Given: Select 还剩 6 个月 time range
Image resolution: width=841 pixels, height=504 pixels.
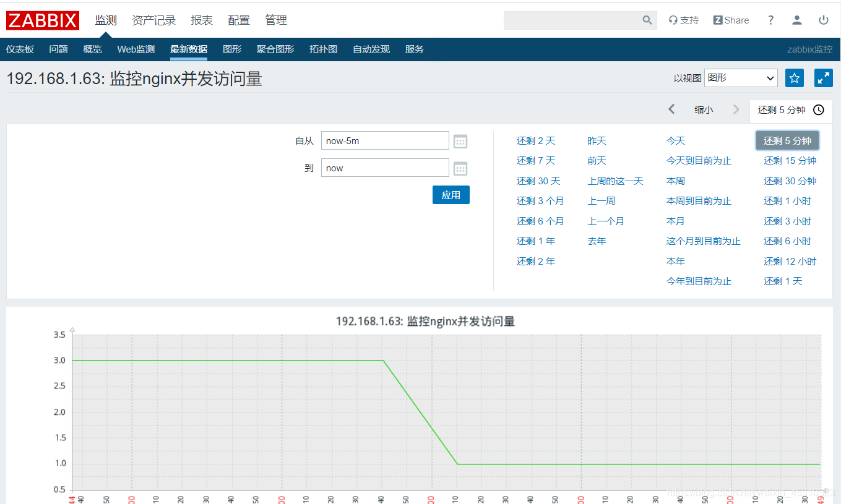Looking at the screenshot, I should (x=540, y=221).
